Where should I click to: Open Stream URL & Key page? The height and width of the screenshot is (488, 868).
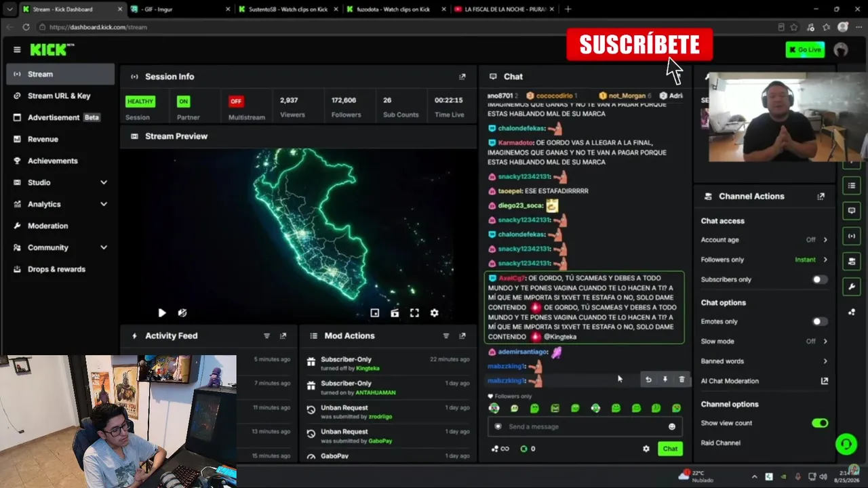click(60, 96)
